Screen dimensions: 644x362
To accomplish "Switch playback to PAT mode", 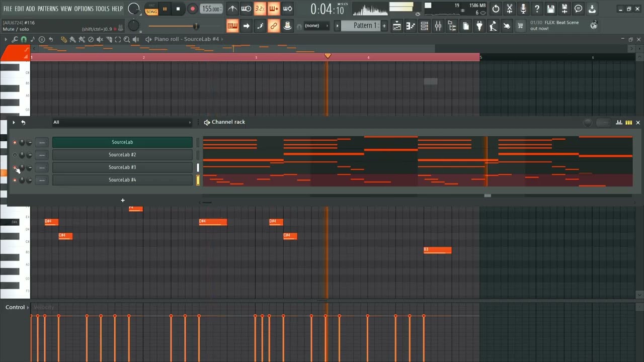I will 151,6.
